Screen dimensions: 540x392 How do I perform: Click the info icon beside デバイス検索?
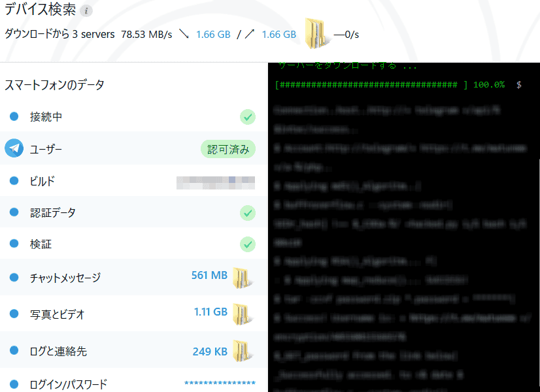[86, 11]
